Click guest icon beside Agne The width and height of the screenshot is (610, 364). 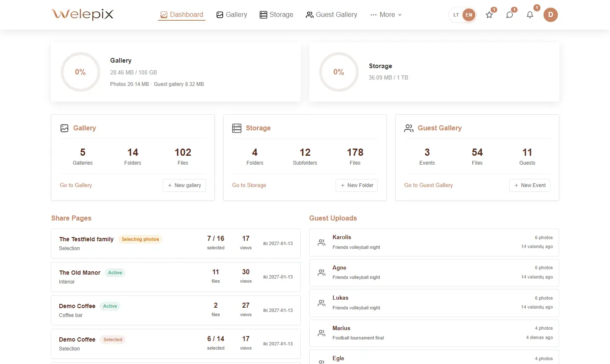pyautogui.click(x=322, y=273)
